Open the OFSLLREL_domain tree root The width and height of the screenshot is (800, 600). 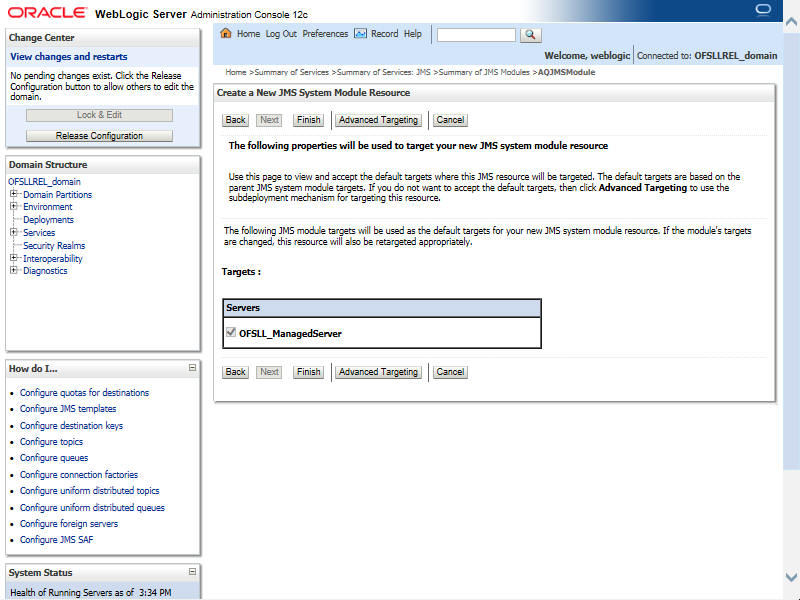[x=44, y=182]
